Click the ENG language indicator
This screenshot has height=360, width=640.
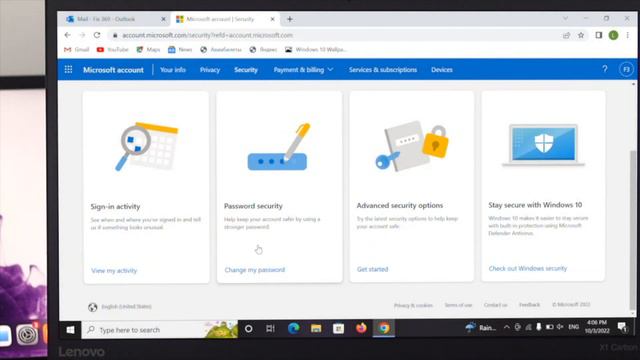pos(573,327)
